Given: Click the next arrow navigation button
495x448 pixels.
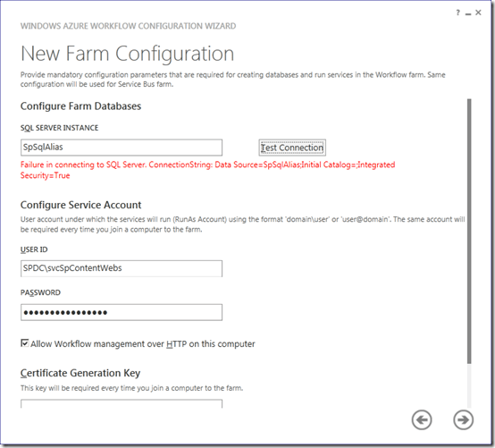Looking at the screenshot, I should point(463,420).
